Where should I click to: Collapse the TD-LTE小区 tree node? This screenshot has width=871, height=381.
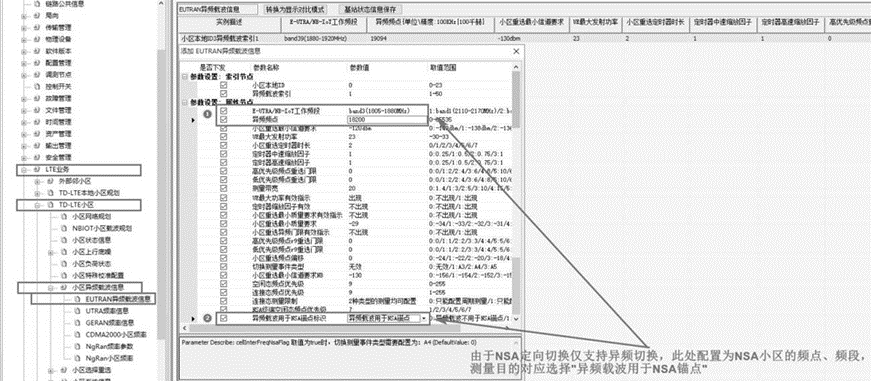pos(38,205)
